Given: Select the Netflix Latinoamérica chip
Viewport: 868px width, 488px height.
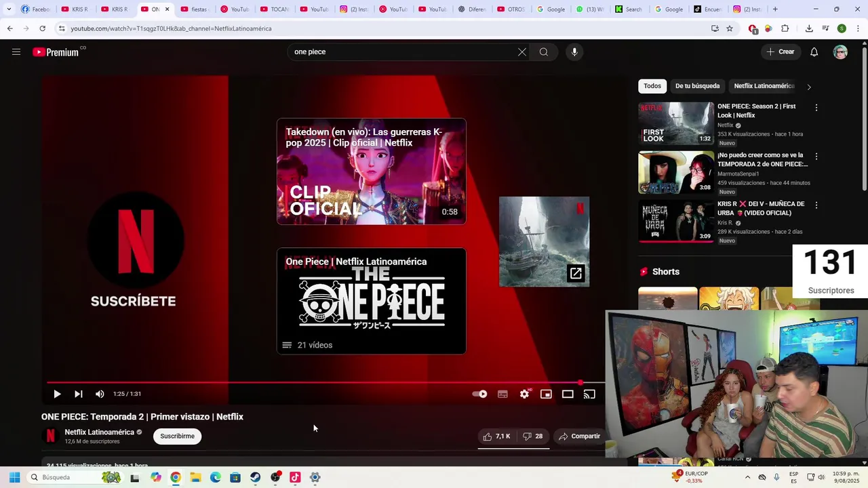Looking at the screenshot, I should (x=764, y=86).
